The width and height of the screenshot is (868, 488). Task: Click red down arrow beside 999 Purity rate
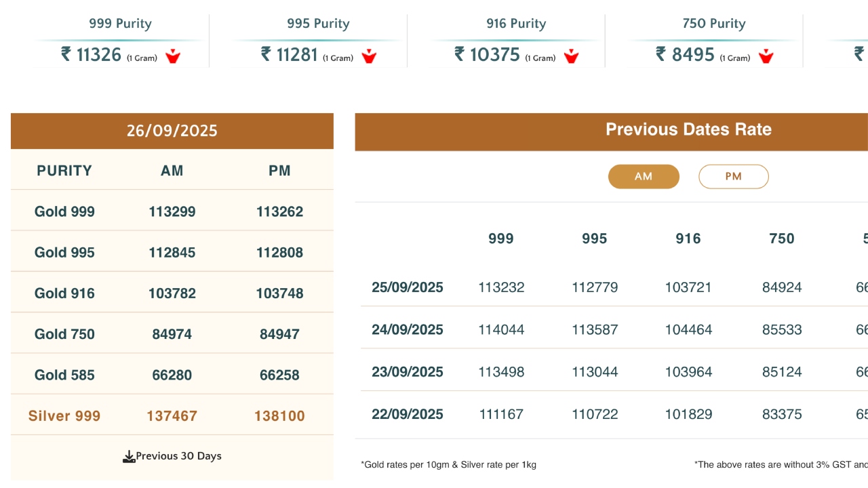tap(174, 56)
